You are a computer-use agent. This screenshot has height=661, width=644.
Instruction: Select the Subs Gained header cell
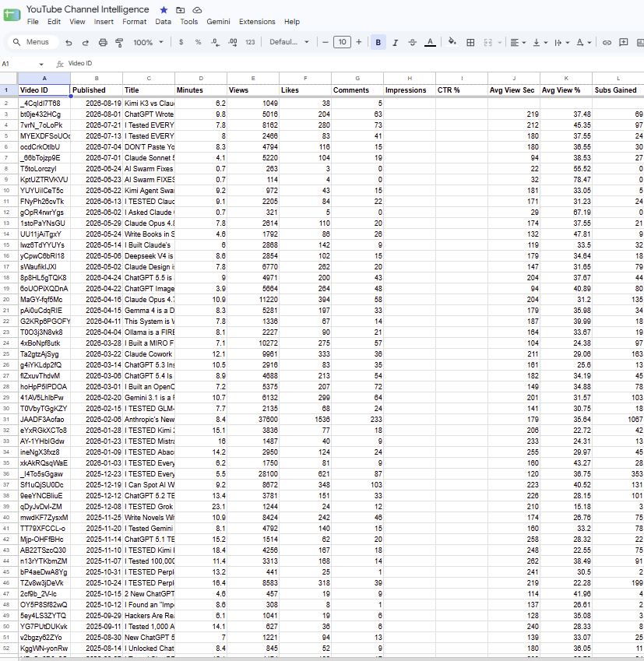(x=618, y=90)
